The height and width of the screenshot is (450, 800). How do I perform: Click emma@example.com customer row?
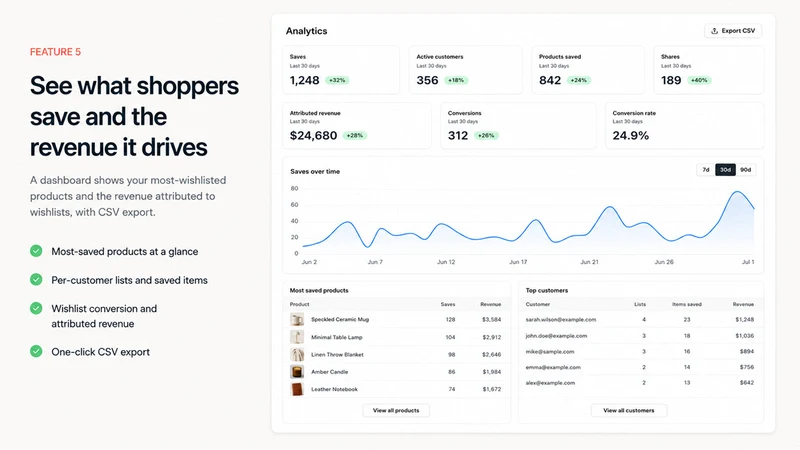[x=640, y=367]
